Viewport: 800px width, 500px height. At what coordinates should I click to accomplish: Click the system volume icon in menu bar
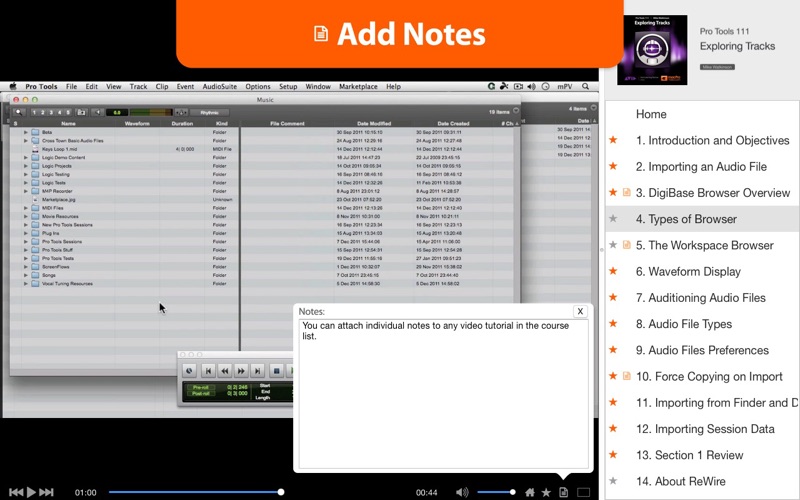[532, 86]
